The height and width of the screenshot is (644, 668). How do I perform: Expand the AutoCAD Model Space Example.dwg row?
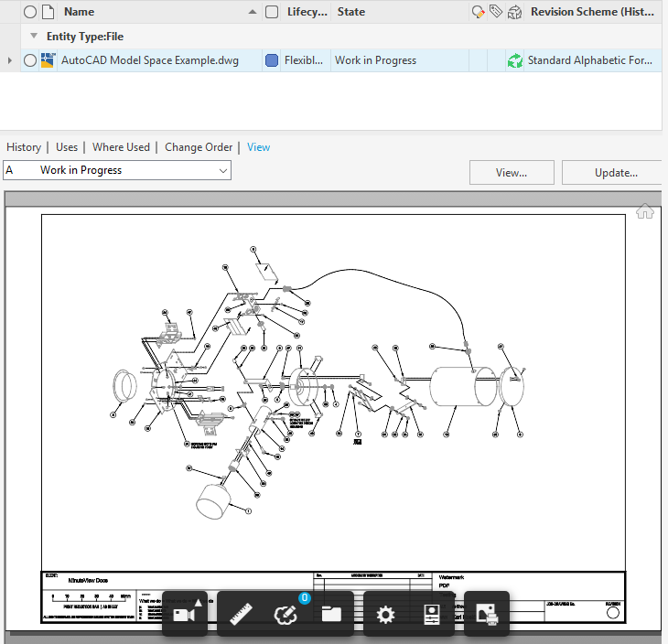coord(10,60)
